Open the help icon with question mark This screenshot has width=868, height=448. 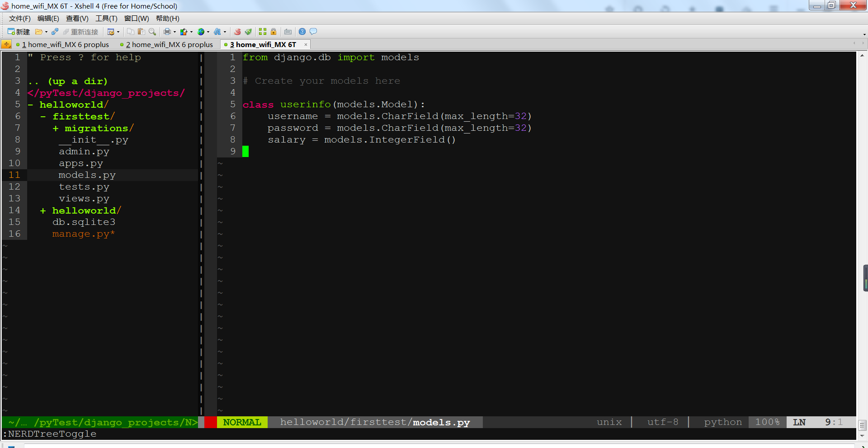point(301,31)
